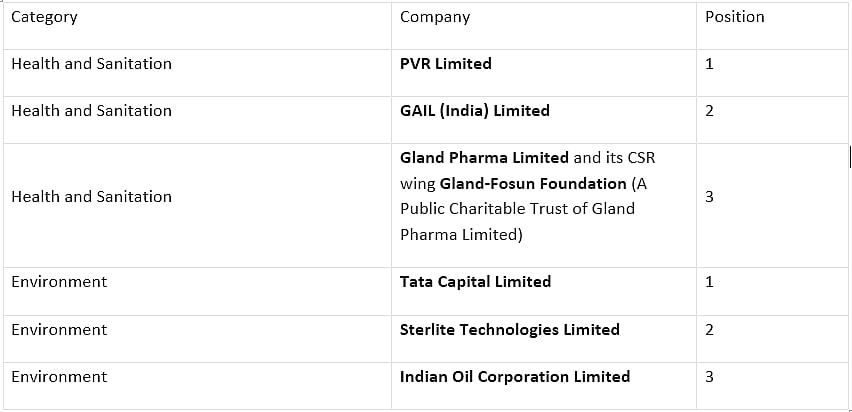Click Health and Sanitation in Gland Pharma row
The width and height of the screenshot is (852, 412).
(x=91, y=197)
